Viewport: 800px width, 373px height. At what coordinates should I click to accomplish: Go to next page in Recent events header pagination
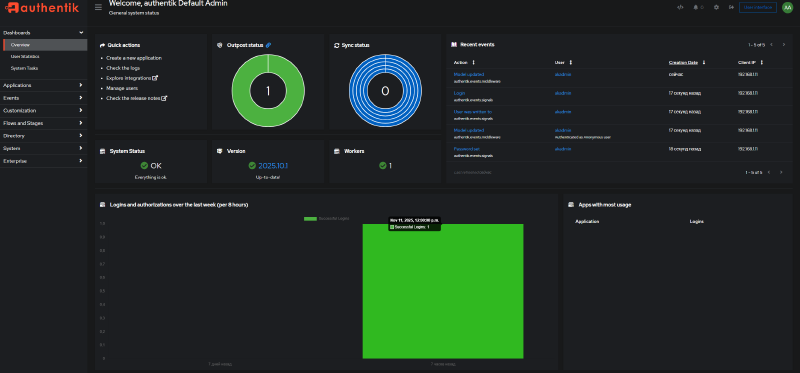[784, 45]
